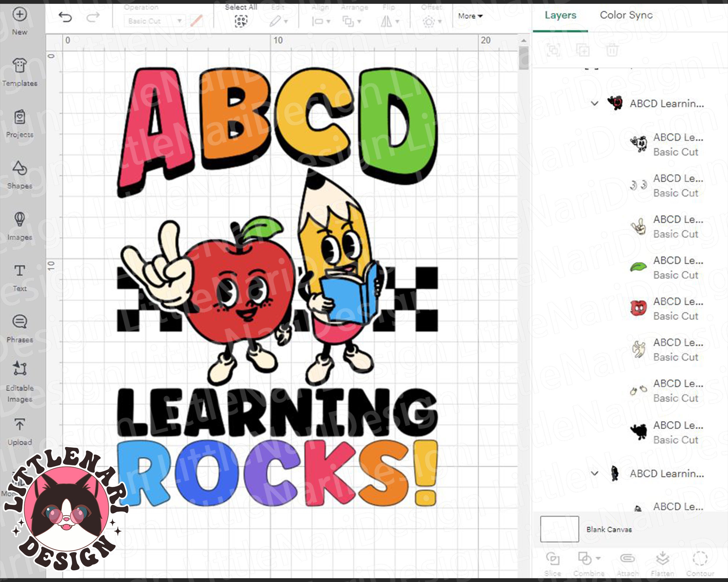This screenshot has width=728, height=582.
Task: Open the Operation Basic Cut dropdown
Action: point(154,21)
